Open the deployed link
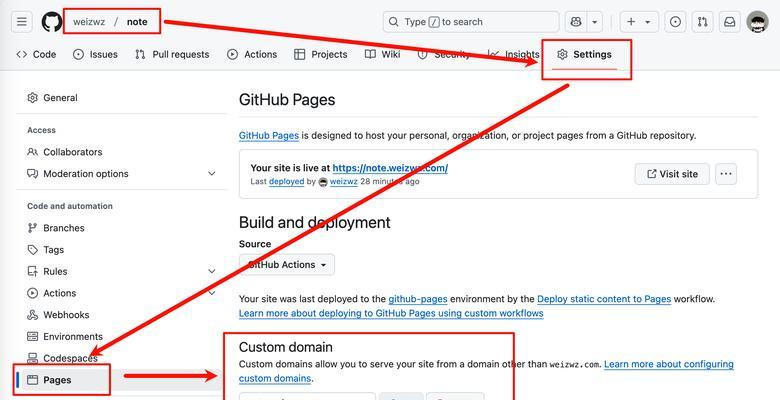Image resolution: width=780 pixels, height=400 pixels. pos(287,182)
